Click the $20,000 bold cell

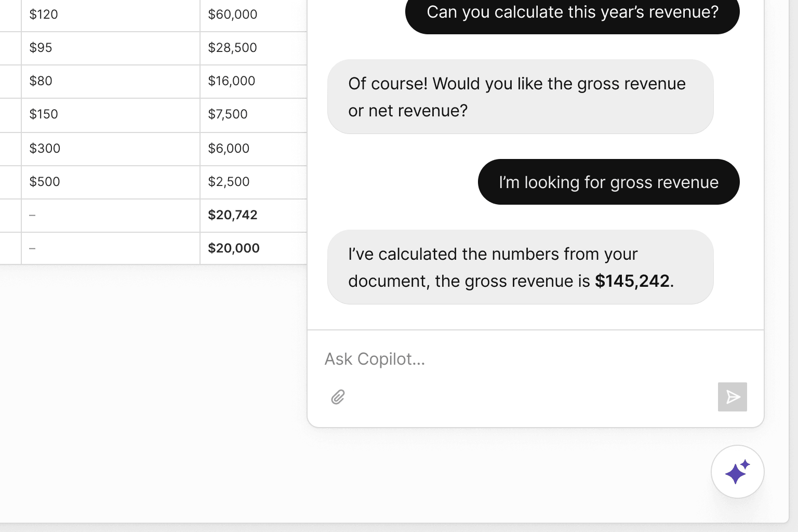(235, 248)
